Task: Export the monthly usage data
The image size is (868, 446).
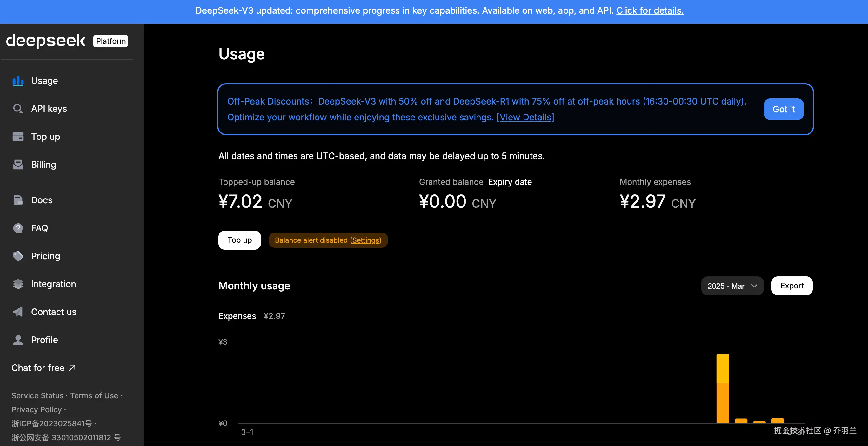Action: (x=791, y=286)
